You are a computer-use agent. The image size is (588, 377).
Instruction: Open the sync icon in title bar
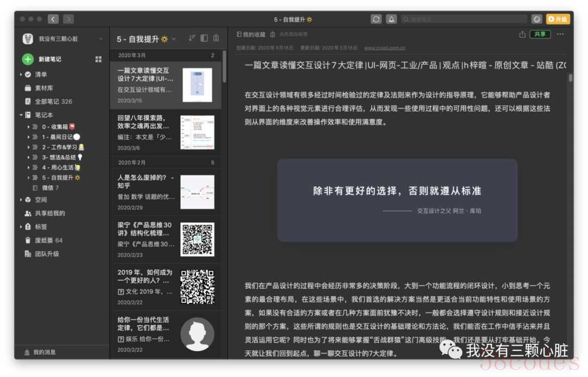click(x=376, y=19)
